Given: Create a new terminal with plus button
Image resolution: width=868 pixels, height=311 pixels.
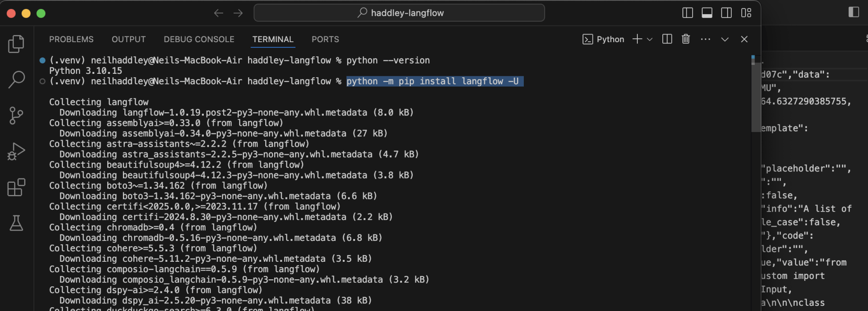Looking at the screenshot, I should pyautogui.click(x=637, y=39).
